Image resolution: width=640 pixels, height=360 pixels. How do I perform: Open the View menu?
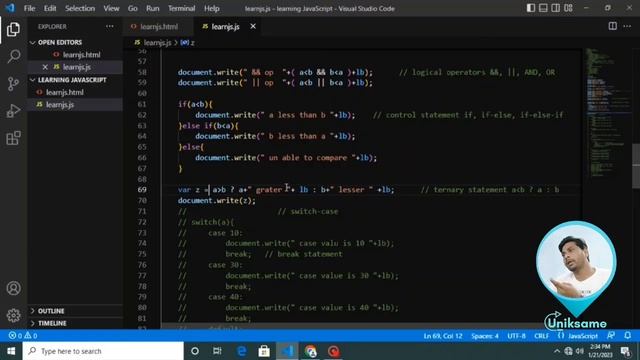(111, 8)
